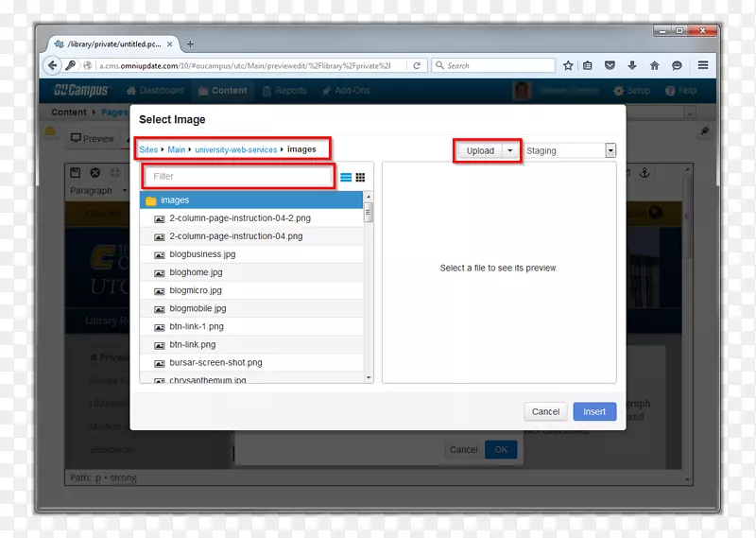
Task: Open the Add-Ons menu
Action: [346, 90]
